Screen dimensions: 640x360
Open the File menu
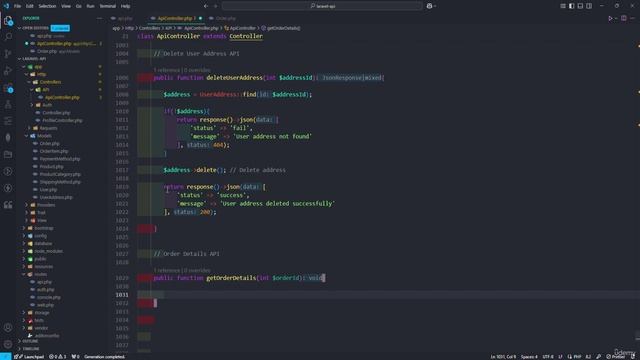coord(17,6)
